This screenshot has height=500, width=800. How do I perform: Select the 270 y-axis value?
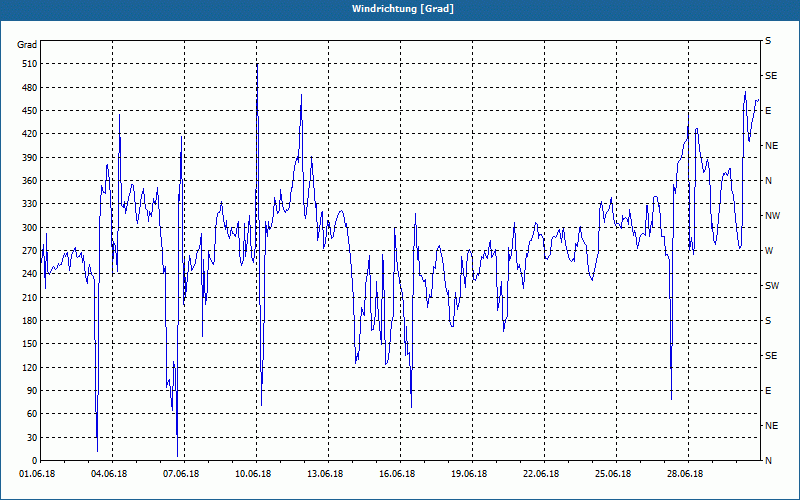tap(30, 251)
